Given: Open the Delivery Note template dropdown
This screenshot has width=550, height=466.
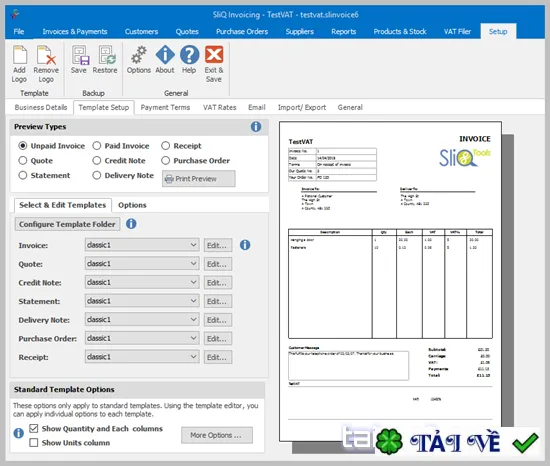Looking at the screenshot, I should click(142, 319).
